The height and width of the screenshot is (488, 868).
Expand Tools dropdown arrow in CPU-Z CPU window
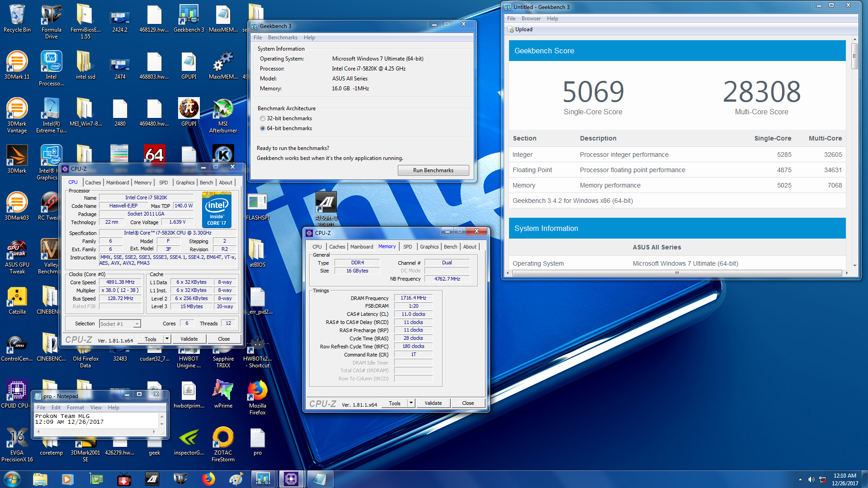[x=167, y=339]
